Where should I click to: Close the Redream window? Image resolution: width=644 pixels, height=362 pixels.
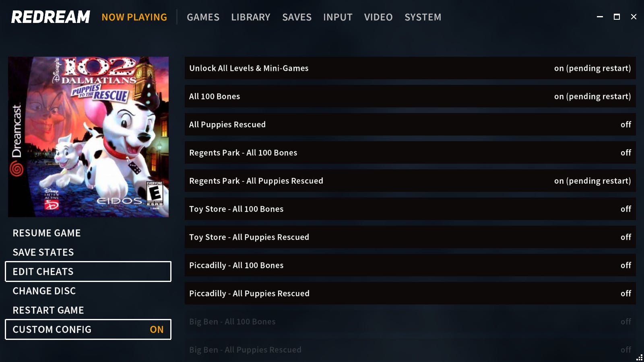[634, 17]
